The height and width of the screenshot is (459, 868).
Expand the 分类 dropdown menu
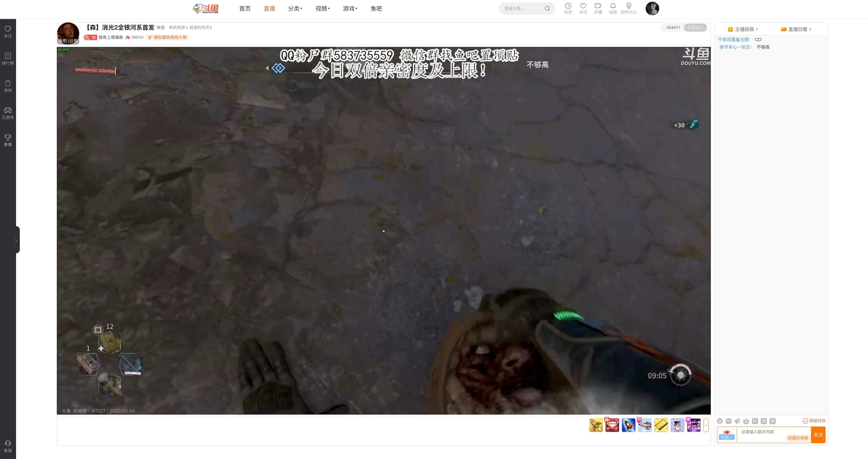295,8
